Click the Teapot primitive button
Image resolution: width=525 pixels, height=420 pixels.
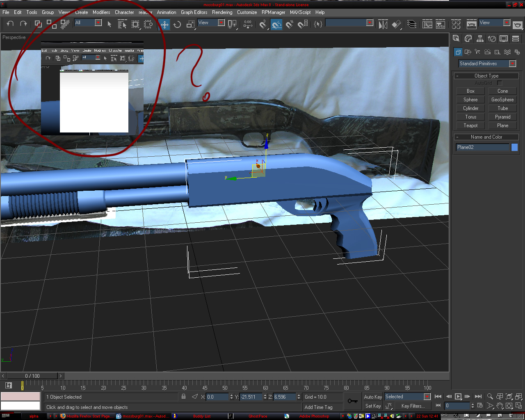click(470, 126)
